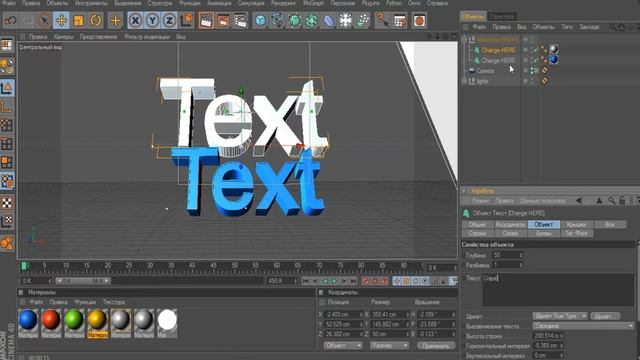Screen dimensions: 640x360
Task: Select the Texture mode checkerboard icon
Action: (7, 202)
